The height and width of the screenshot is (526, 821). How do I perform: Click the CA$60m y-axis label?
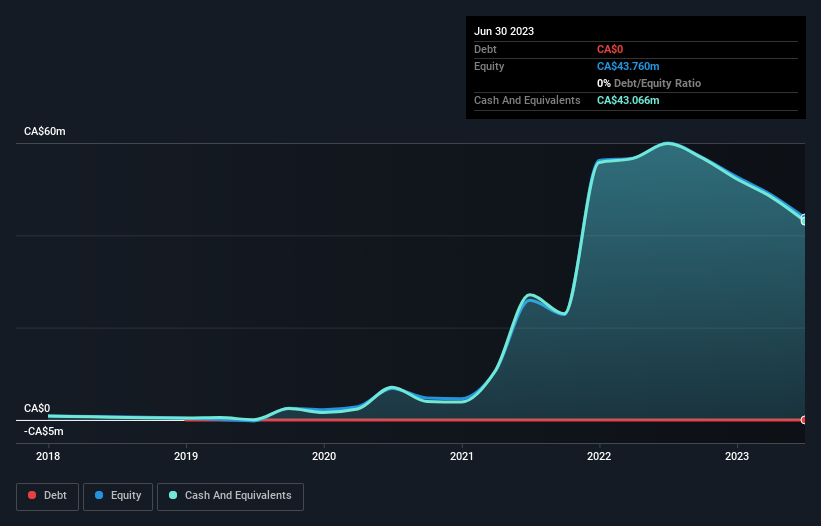click(x=45, y=131)
